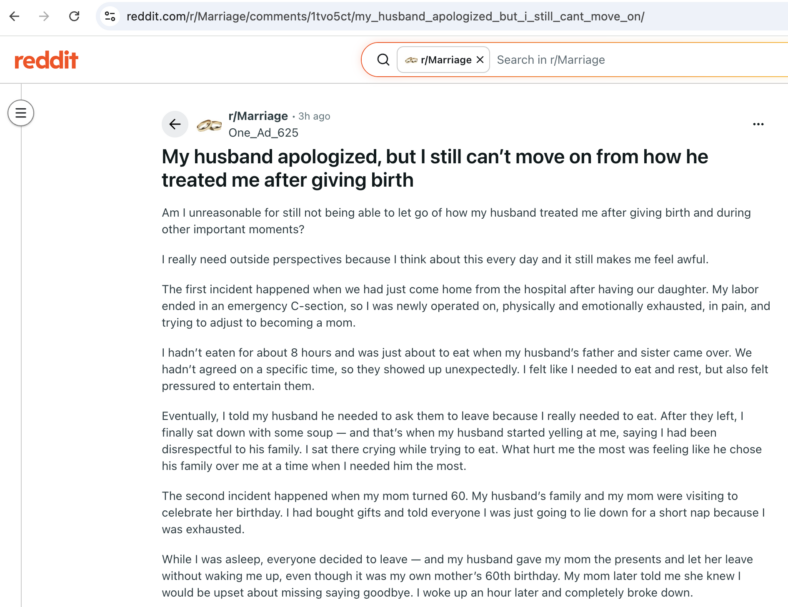Image resolution: width=788 pixels, height=607 pixels.
Task: Click the 3h ago timestamp
Action: [314, 116]
